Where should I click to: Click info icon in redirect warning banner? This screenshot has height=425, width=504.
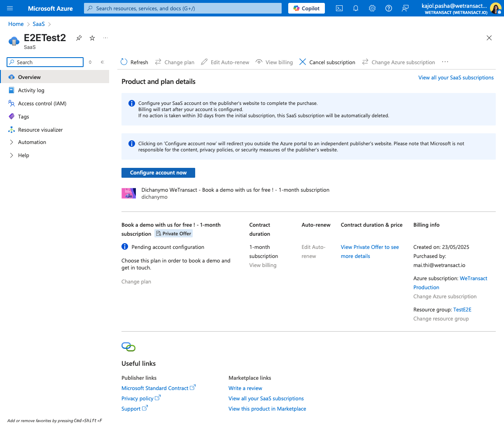click(131, 144)
